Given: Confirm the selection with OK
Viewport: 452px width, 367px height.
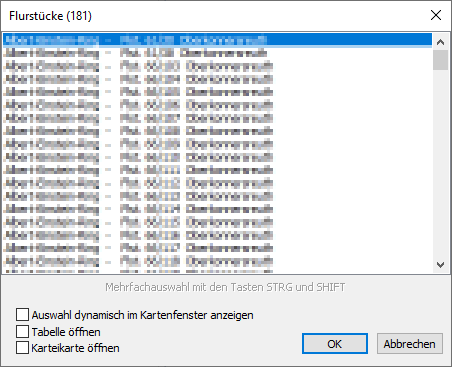Looking at the screenshot, I should click(x=335, y=344).
